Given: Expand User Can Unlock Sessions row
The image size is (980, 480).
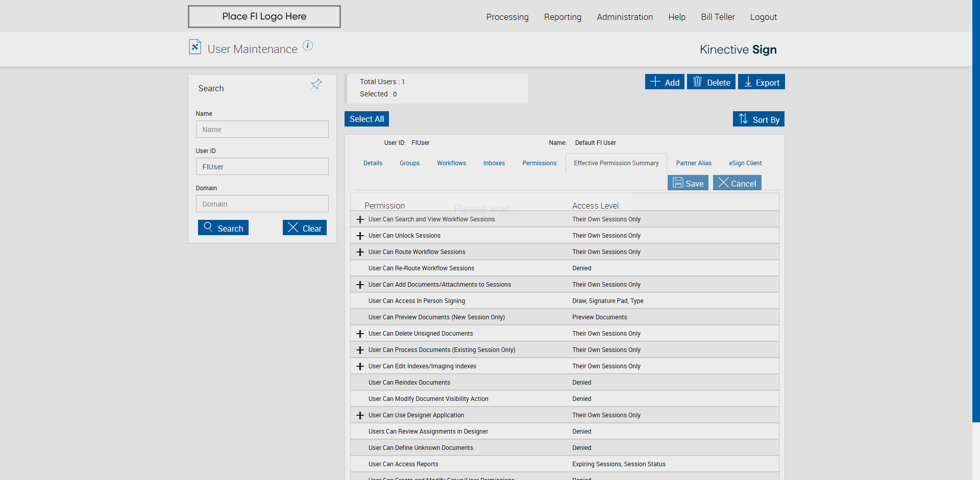Looking at the screenshot, I should [360, 236].
